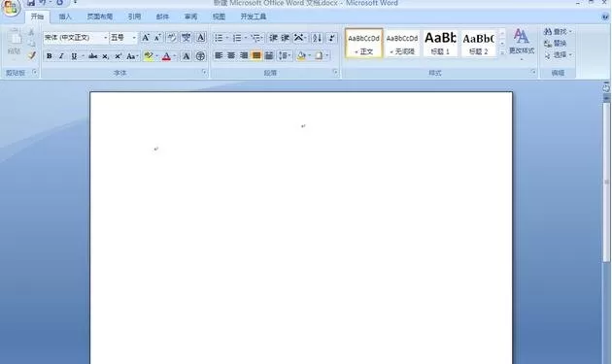Toggle subscript formatting
The image size is (612, 364).
click(x=105, y=56)
